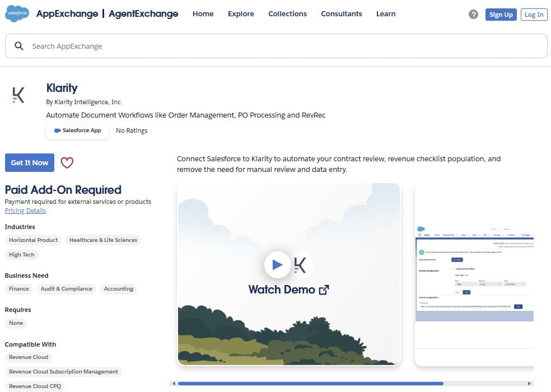551x392 pixels.
Task: Select the Healthcare & Life Sciences tag
Action: tap(103, 240)
